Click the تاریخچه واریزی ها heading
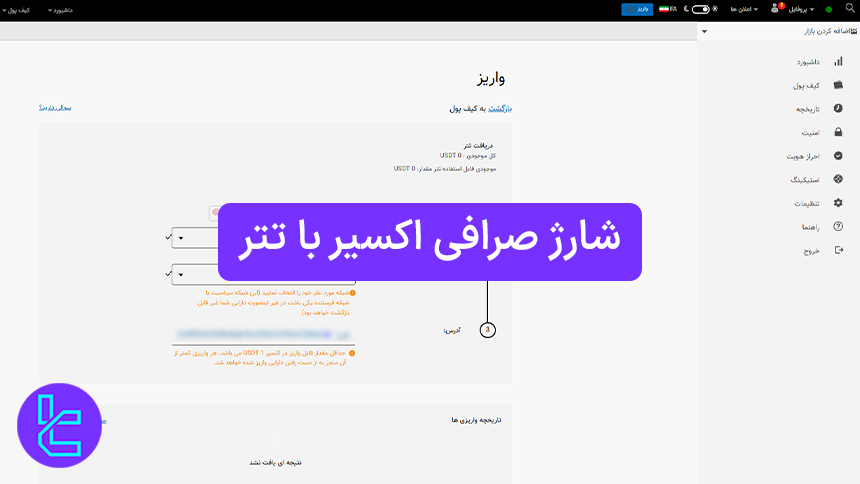This screenshot has height=484, width=860. coord(476,420)
